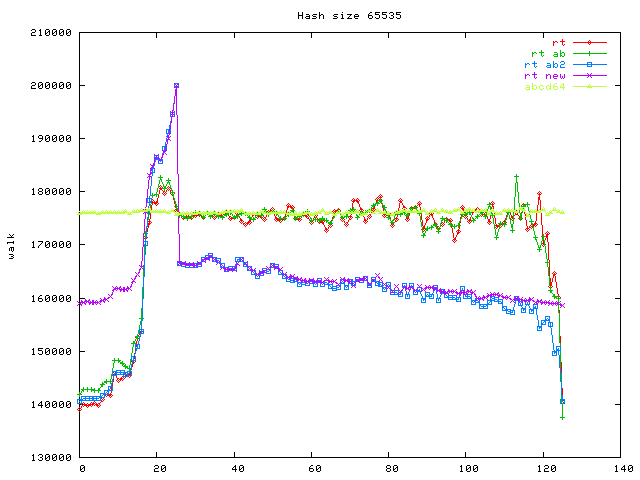
Task: Click the y-axis value 180000
Action: pos(51,192)
